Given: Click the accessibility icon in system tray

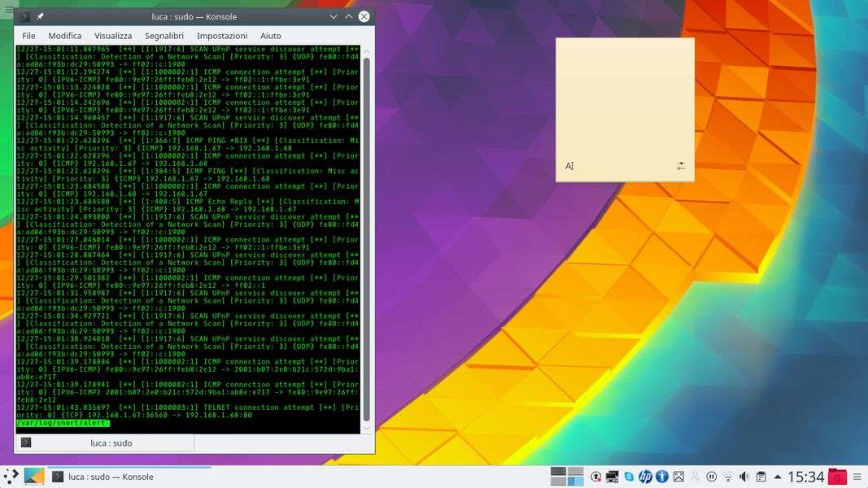Looking at the screenshot, I should 662,477.
